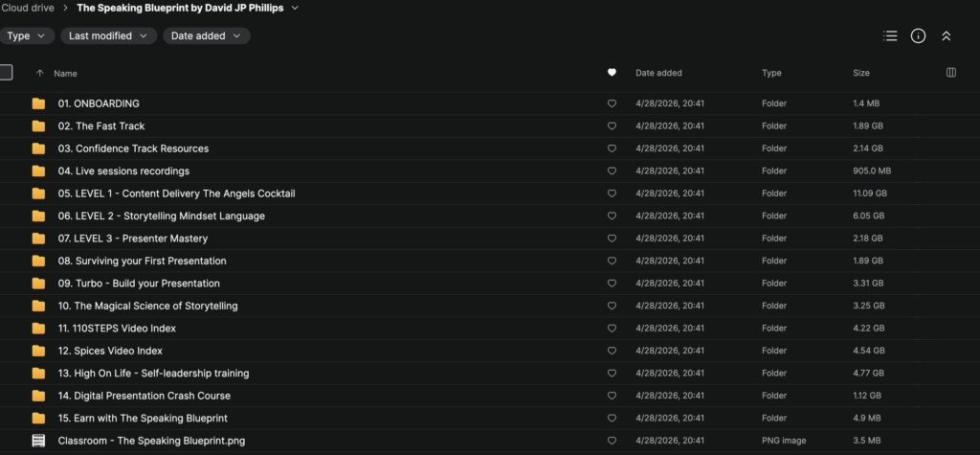Click the PNG file icon for Classroom
Viewport: 980px width, 455px height.
[38, 441]
